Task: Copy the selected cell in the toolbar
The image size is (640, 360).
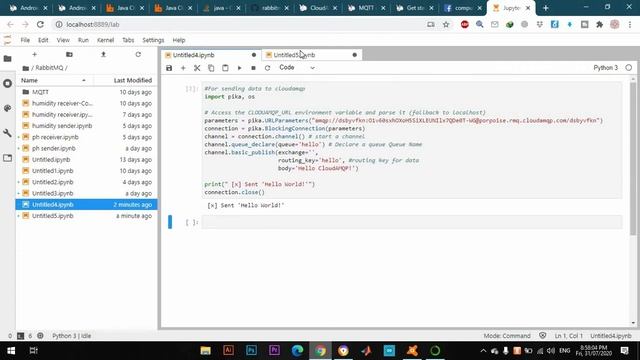Action: tap(211, 68)
